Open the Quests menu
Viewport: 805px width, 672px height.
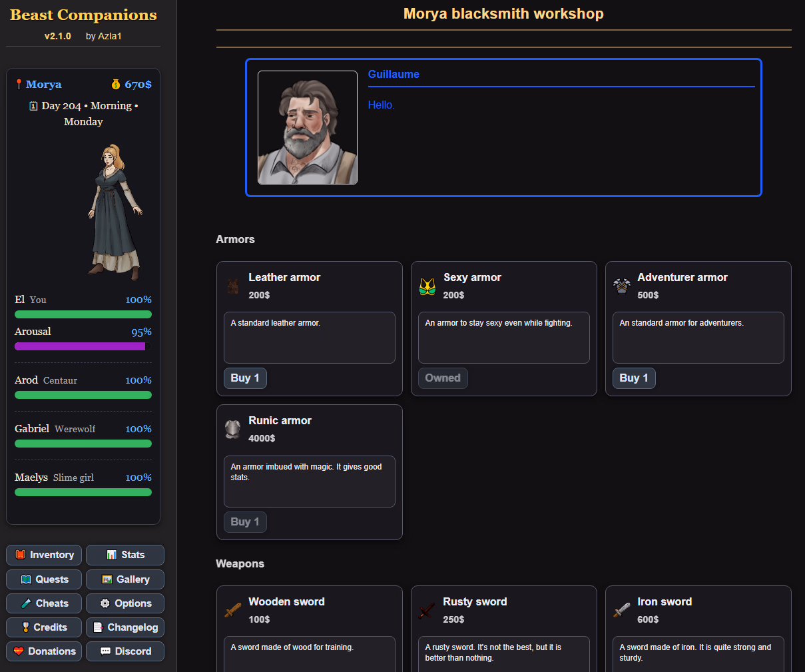click(x=44, y=579)
